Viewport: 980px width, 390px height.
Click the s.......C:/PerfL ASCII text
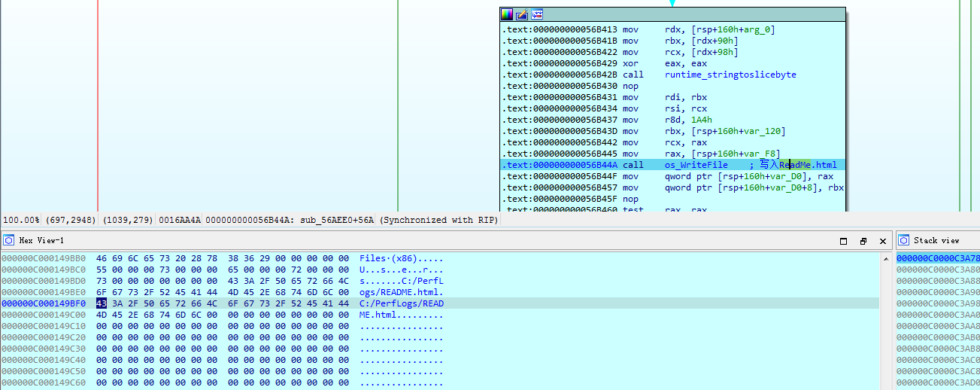402,280
